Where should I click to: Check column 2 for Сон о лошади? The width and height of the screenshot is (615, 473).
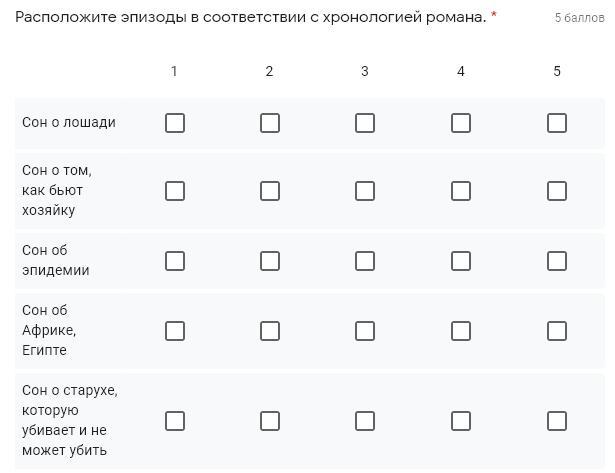click(x=270, y=123)
